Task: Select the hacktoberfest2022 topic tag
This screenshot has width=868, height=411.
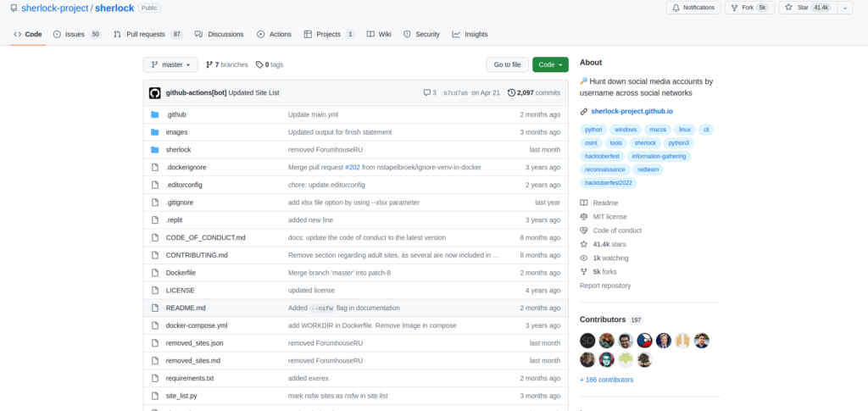Action: point(609,183)
